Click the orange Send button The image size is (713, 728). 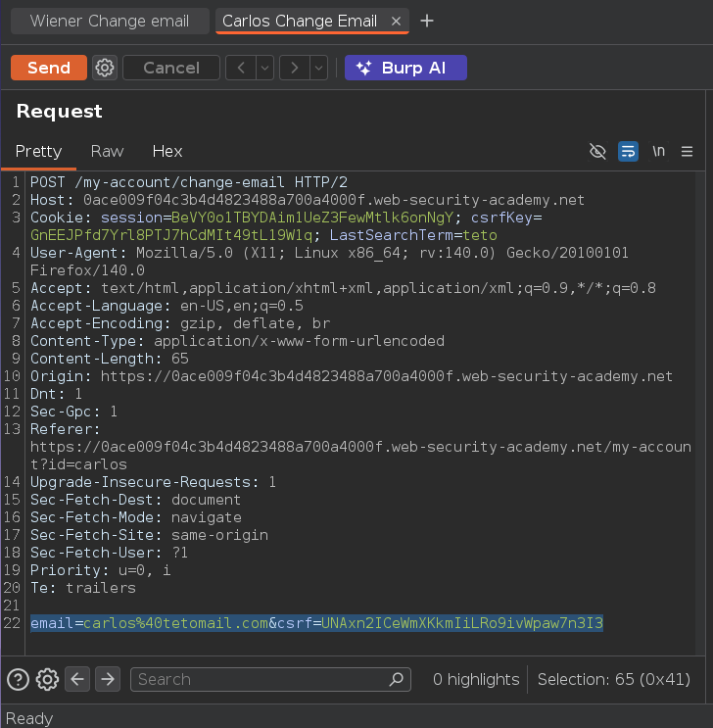click(x=49, y=68)
